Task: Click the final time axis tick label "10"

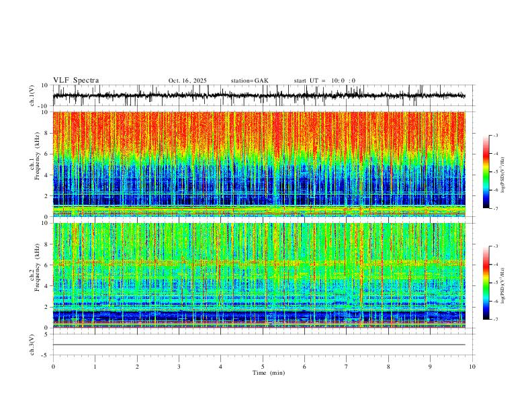Action: pyautogui.click(x=472, y=367)
